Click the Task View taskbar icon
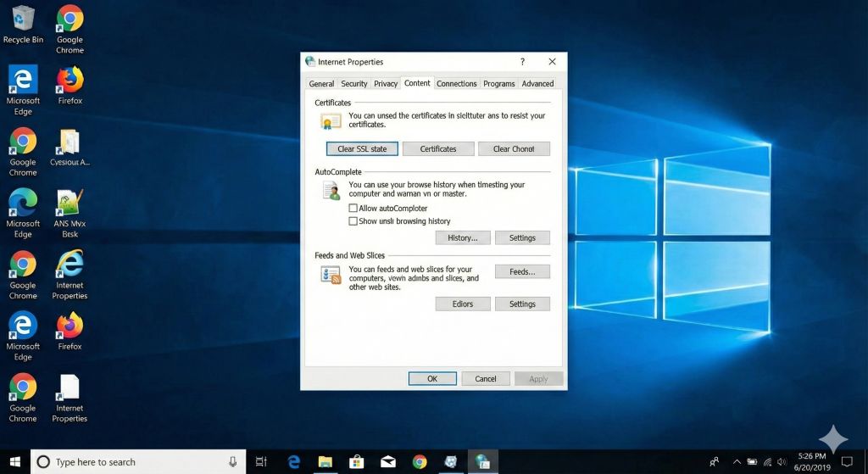 pyautogui.click(x=261, y=462)
